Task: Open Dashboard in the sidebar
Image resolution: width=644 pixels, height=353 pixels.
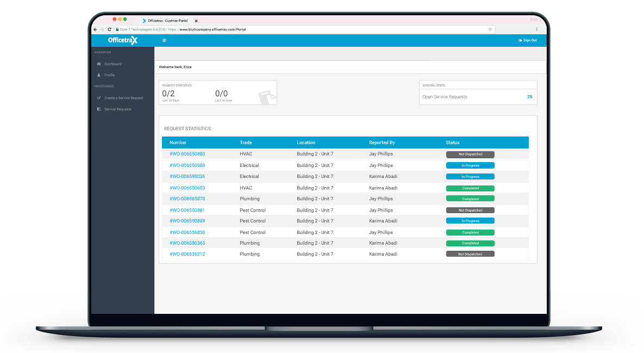Action: (x=112, y=64)
